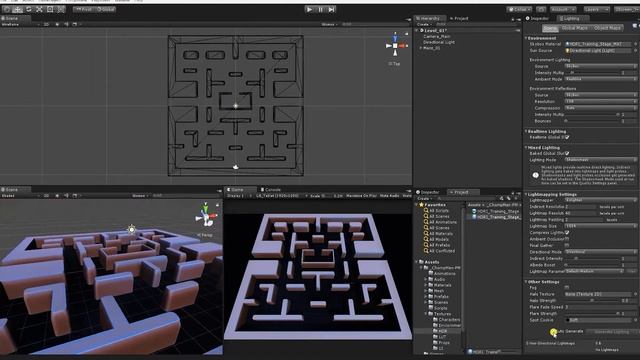The image size is (640, 360).
Task: Pause the game playback
Action: click(320, 9)
